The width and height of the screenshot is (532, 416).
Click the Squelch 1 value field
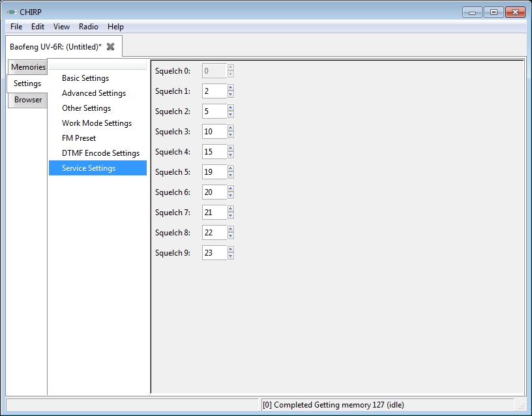(x=214, y=91)
